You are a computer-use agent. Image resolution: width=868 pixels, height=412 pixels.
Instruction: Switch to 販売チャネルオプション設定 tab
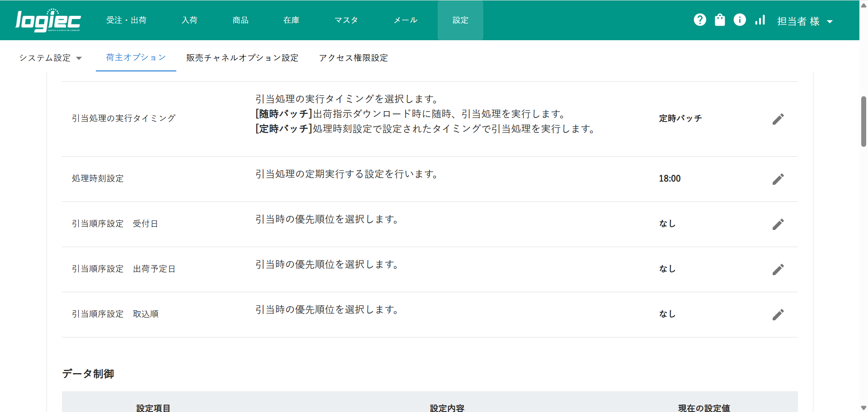coord(242,58)
